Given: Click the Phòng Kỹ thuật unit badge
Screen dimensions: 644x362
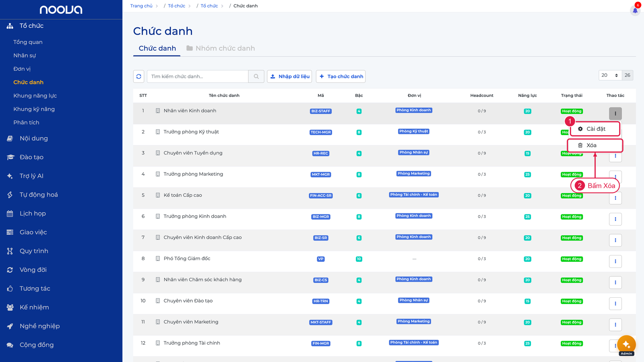Looking at the screenshot, I should (414, 131).
